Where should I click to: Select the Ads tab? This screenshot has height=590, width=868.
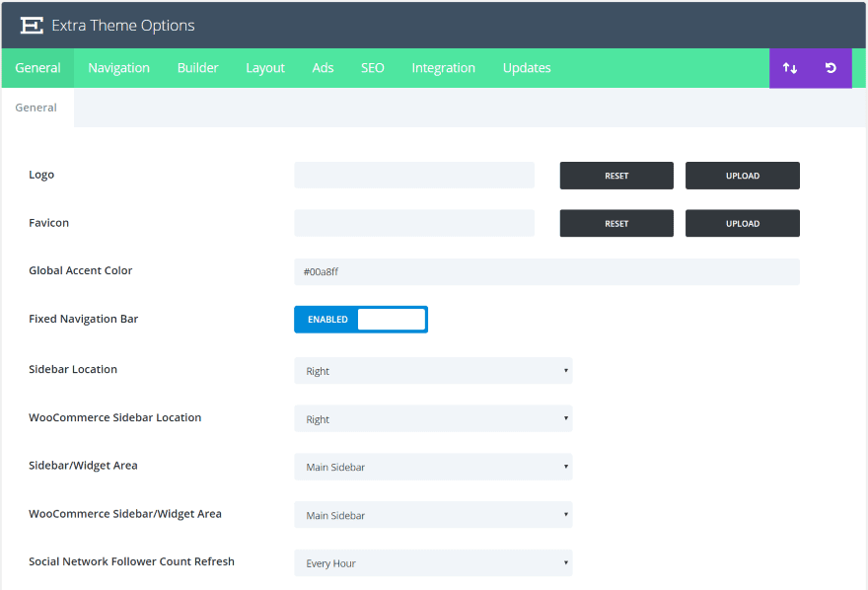coord(323,68)
